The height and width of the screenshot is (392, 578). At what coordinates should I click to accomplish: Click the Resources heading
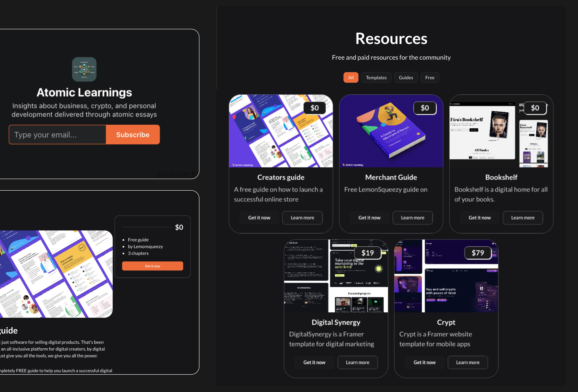(391, 39)
